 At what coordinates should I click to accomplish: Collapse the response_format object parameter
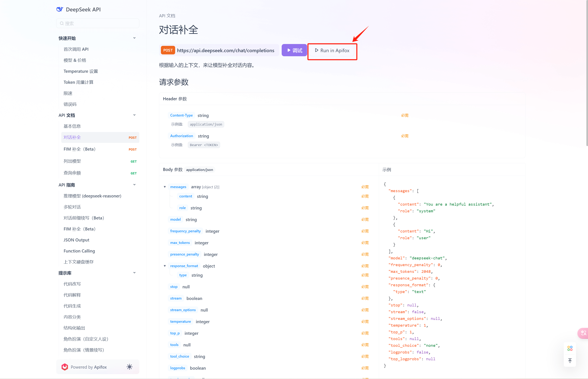point(165,266)
